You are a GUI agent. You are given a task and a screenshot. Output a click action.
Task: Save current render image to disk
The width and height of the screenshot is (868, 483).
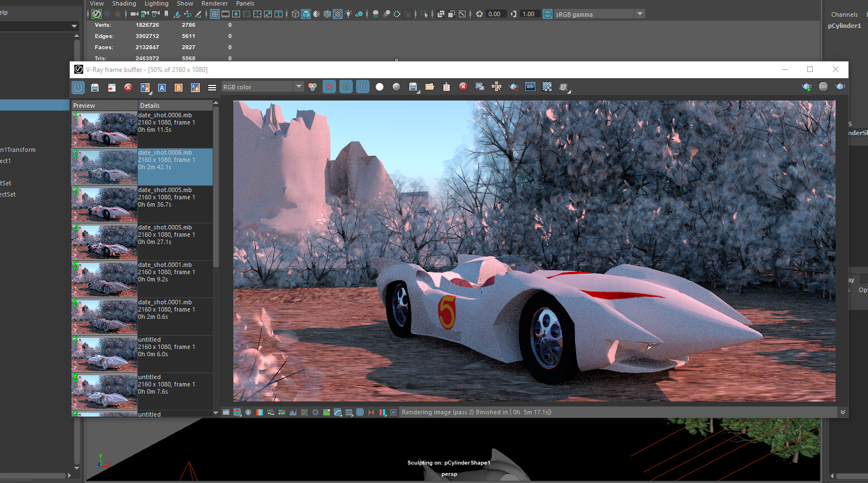pyautogui.click(x=414, y=87)
